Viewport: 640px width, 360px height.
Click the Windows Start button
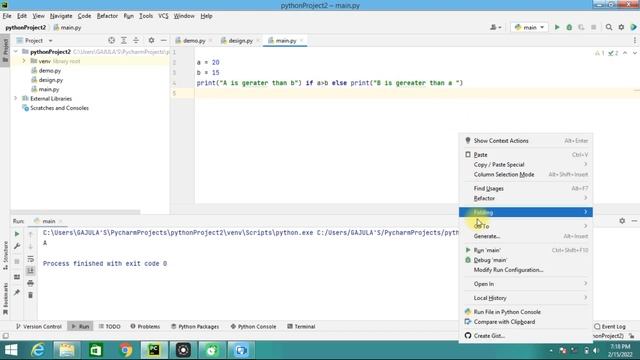coord(11,350)
